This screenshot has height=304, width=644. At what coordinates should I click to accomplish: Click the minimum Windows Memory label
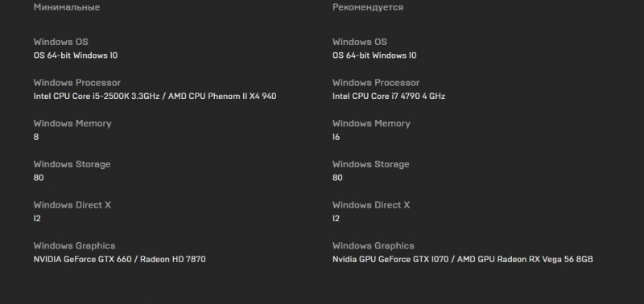click(72, 124)
